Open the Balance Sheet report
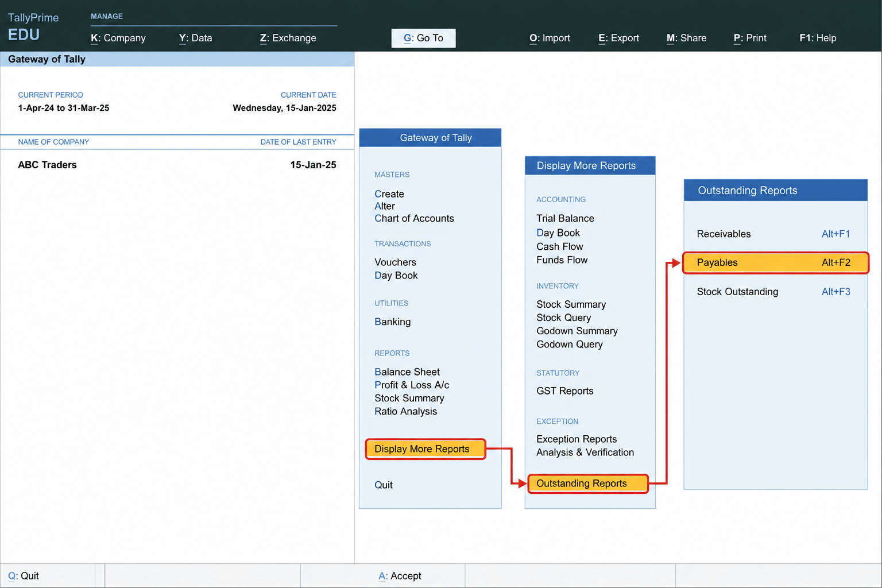Screen dimensions: 882x588 point(407,372)
